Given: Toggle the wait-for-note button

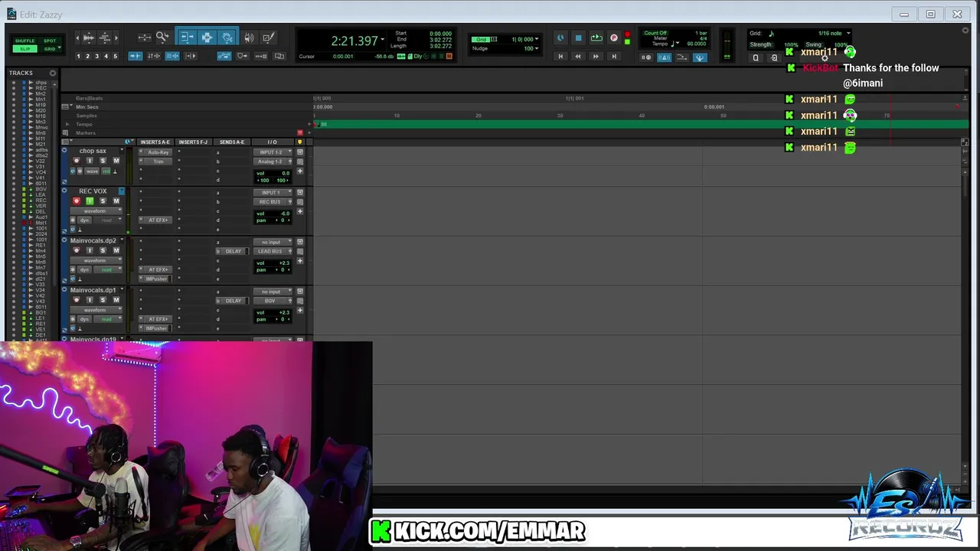Looking at the screenshot, I should pos(646,57).
